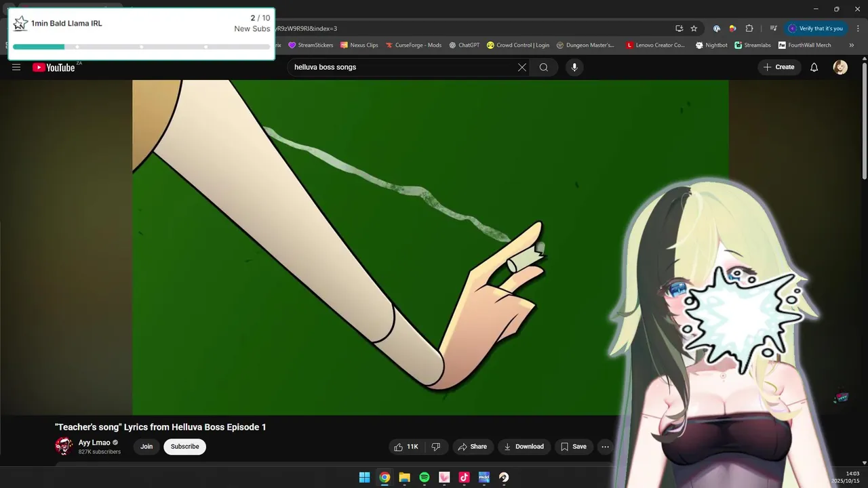The width and height of the screenshot is (868, 488).
Task: Bookmark this page with the star icon
Action: [694, 28]
